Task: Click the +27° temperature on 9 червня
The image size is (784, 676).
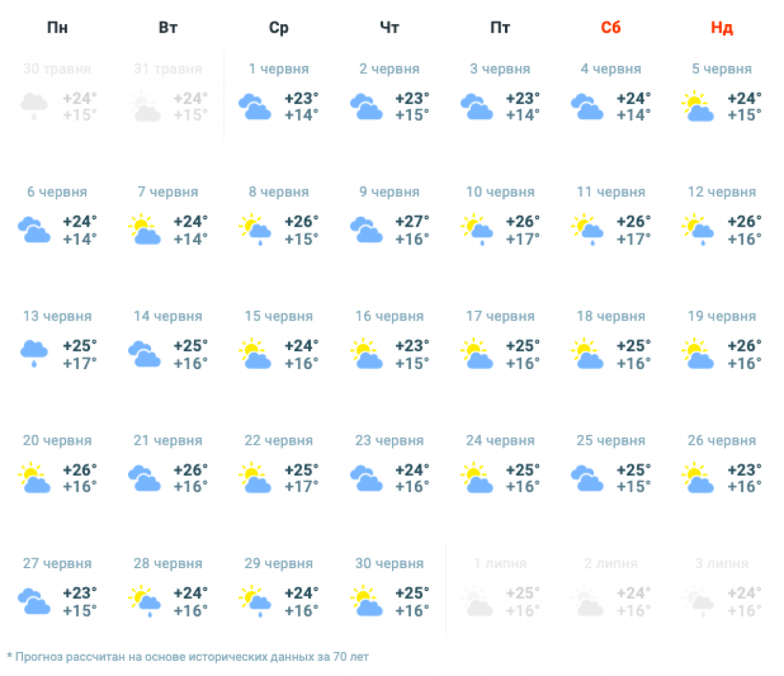Action: [x=412, y=221]
